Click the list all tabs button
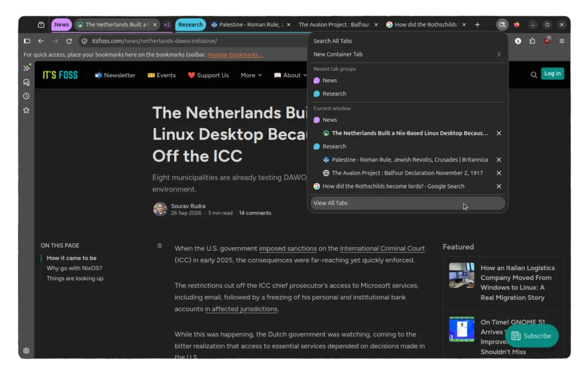The height and width of the screenshot is (376, 588). [502, 24]
